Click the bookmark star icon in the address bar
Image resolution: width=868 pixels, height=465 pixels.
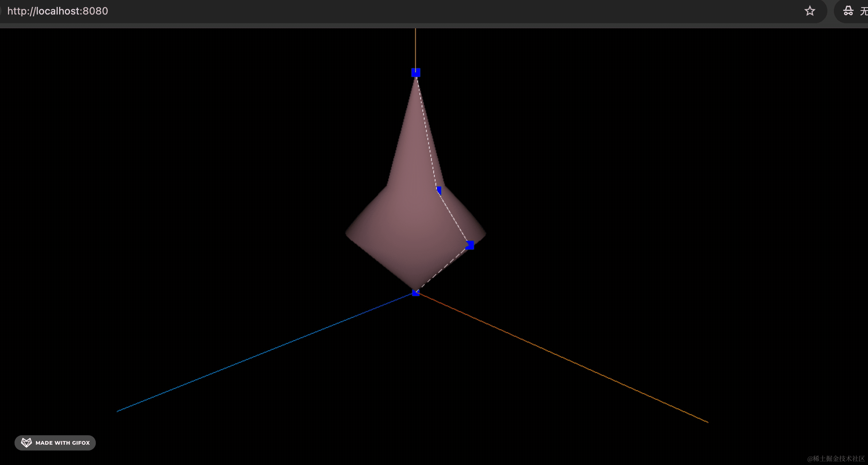tap(810, 11)
